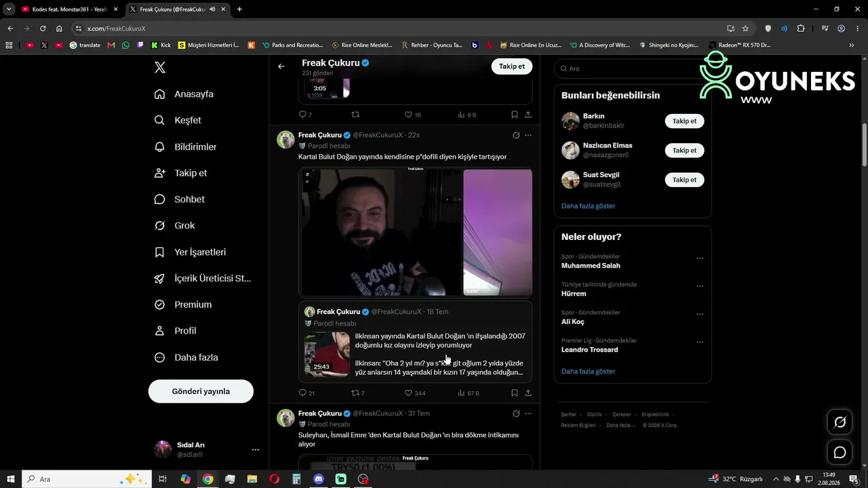Open Grok from the sidebar
The image size is (868, 488).
tap(174, 226)
